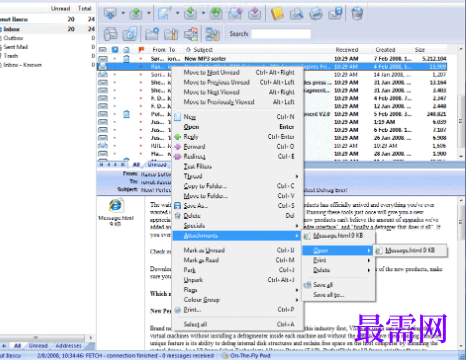Open the Addresses tab at bottom left

(x=69, y=346)
